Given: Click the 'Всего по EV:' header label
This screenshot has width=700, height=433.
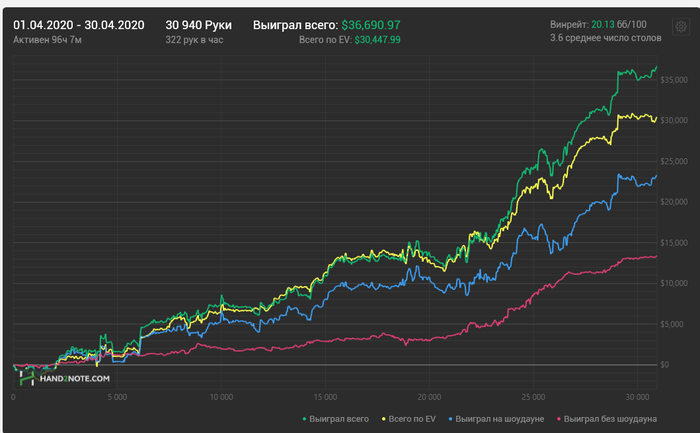Looking at the screenshot, I should (x=325, y=40).
